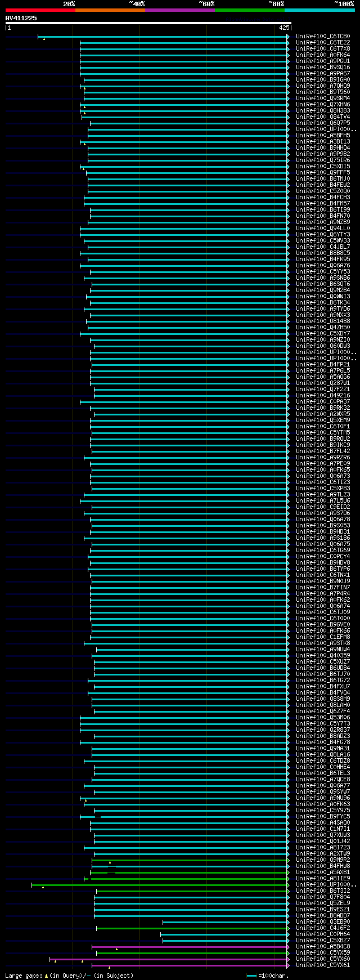Click the UniRef100_Q8S8M9 label
The width and height of the screenshot is (360, 980).
[323, 699]
